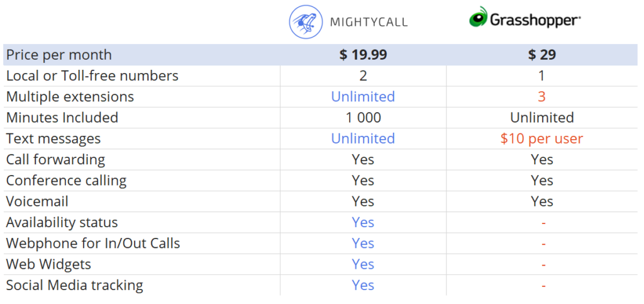
Task: Click the $ 29 Grasshopper price
Action: click(x=542, y=55)
